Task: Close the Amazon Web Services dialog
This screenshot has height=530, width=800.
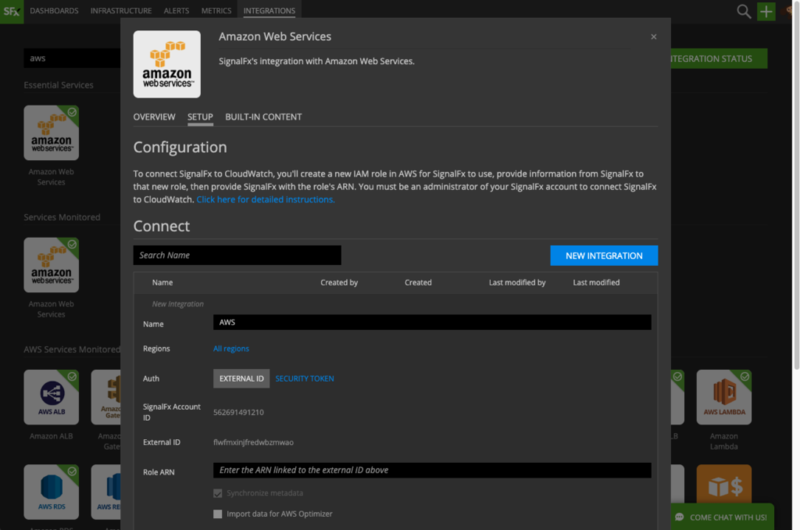Action: [653, 37]
